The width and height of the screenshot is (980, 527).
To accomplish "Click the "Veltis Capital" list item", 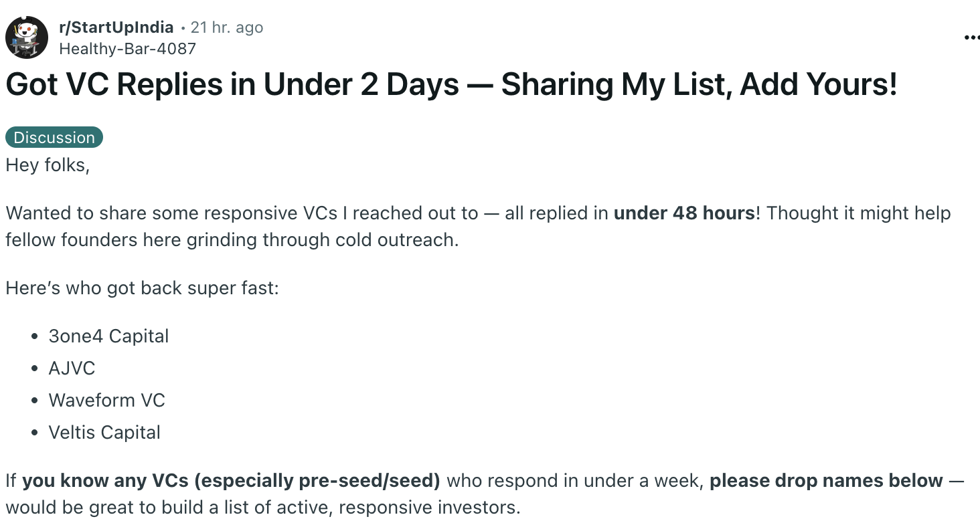I will pyautogui.click(x=104, y=432).
